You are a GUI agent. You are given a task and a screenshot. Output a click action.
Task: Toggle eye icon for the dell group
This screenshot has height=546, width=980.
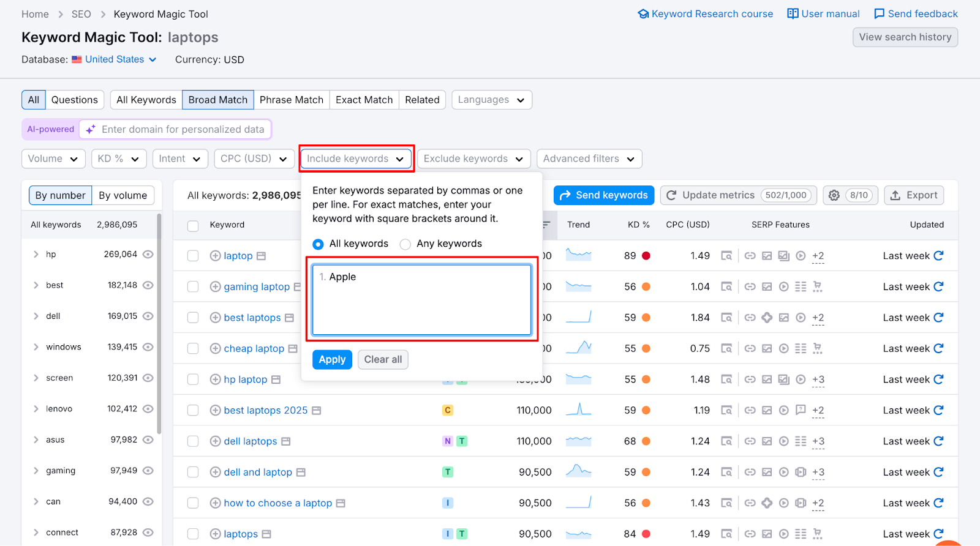tap(148, 316)
